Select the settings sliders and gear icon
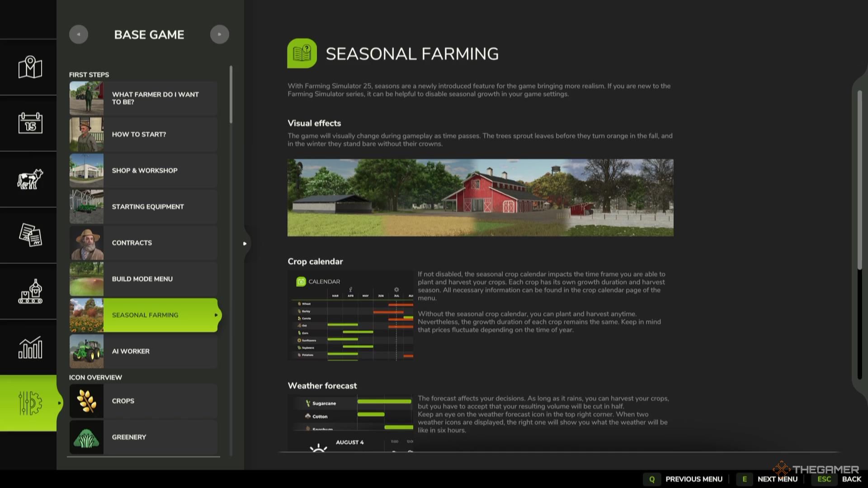This screenshot has height=488, width=868. 30,403
